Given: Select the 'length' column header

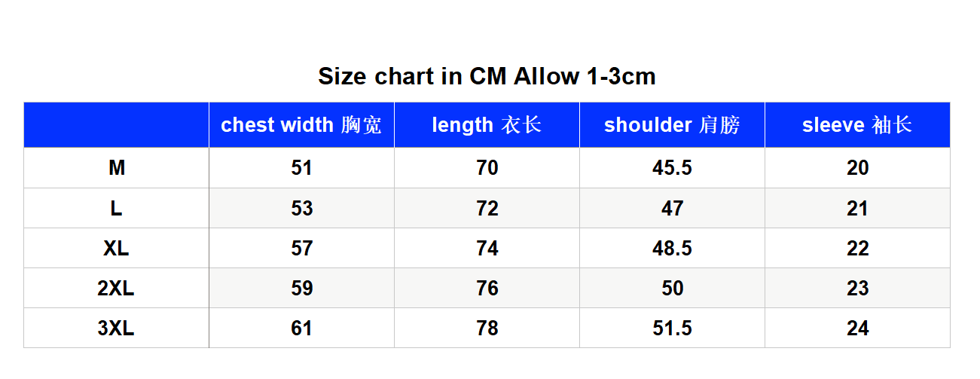Looking at the screenshot, I should pos(487,125).
